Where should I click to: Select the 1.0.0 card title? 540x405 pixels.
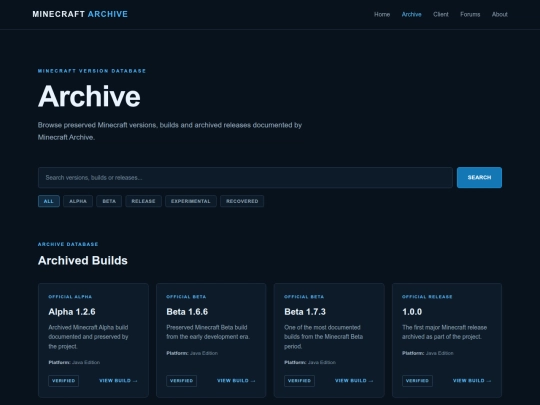click(412, 312)
